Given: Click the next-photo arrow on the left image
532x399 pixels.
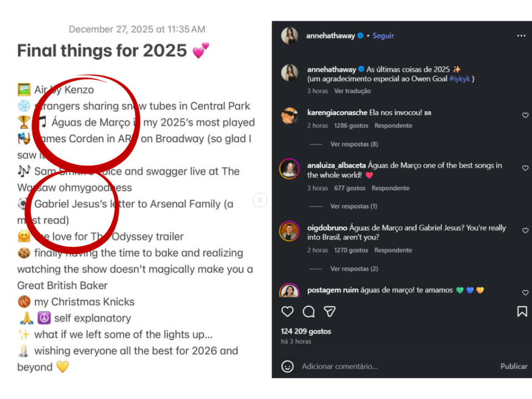Looking at the screenshot, I should point(260,199).
